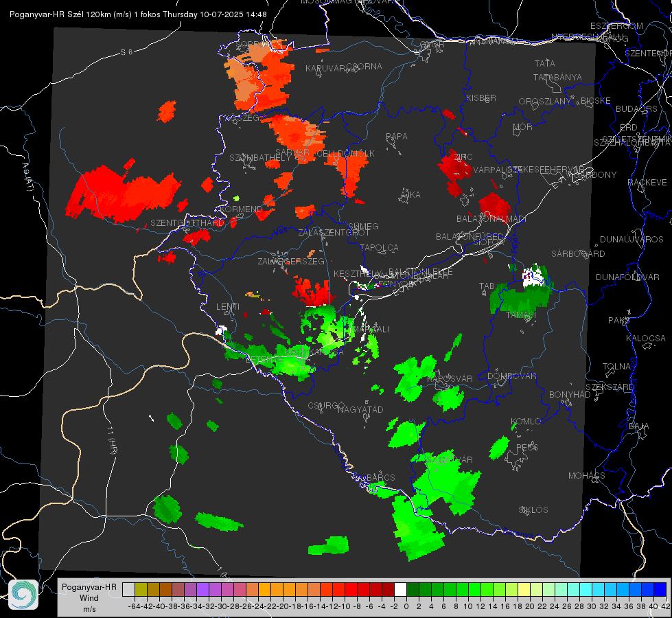Viewport: 672px width, 618px height.
Task: Click the RACKEVE city label
Action: click(x=647, y=182)
